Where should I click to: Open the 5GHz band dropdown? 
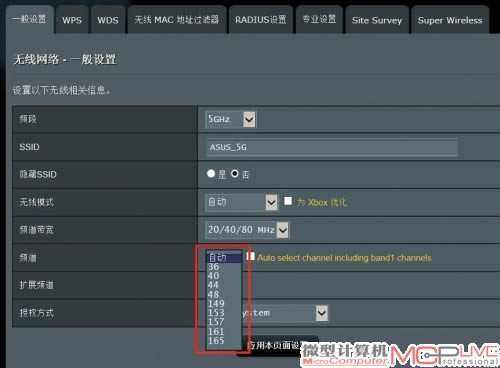click(x=231, y=119)
